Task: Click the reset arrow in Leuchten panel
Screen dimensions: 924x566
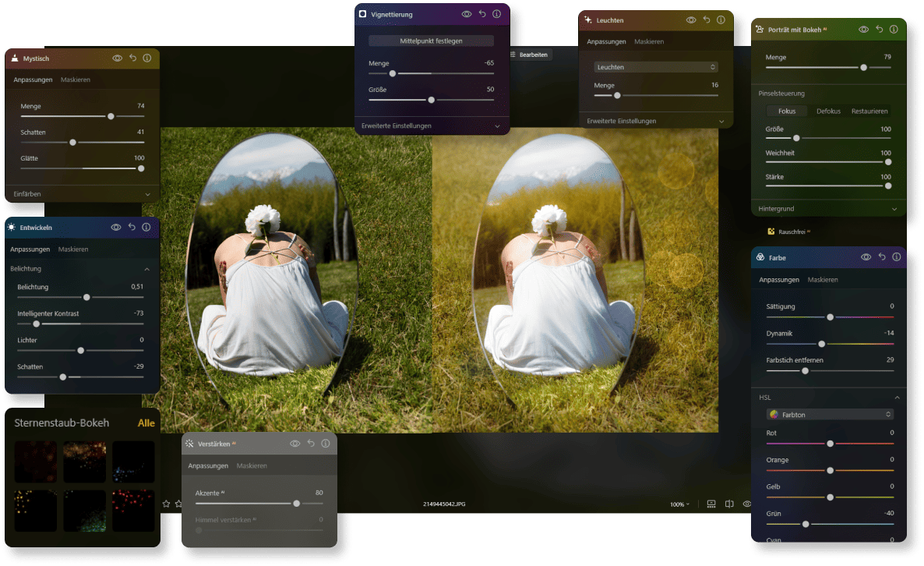Action: (706, 20)
